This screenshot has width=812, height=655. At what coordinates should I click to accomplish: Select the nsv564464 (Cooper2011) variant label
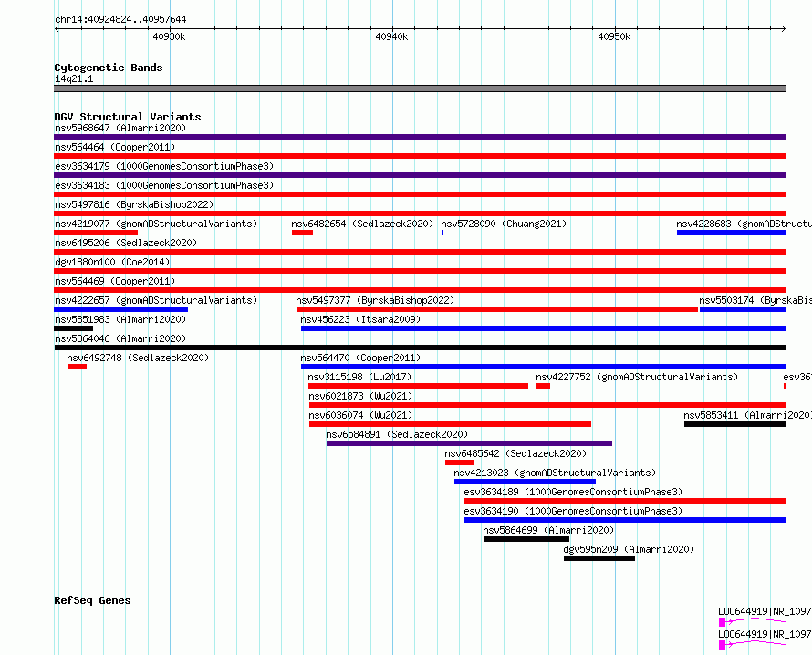pyautogui.click(x=115, y=147)
